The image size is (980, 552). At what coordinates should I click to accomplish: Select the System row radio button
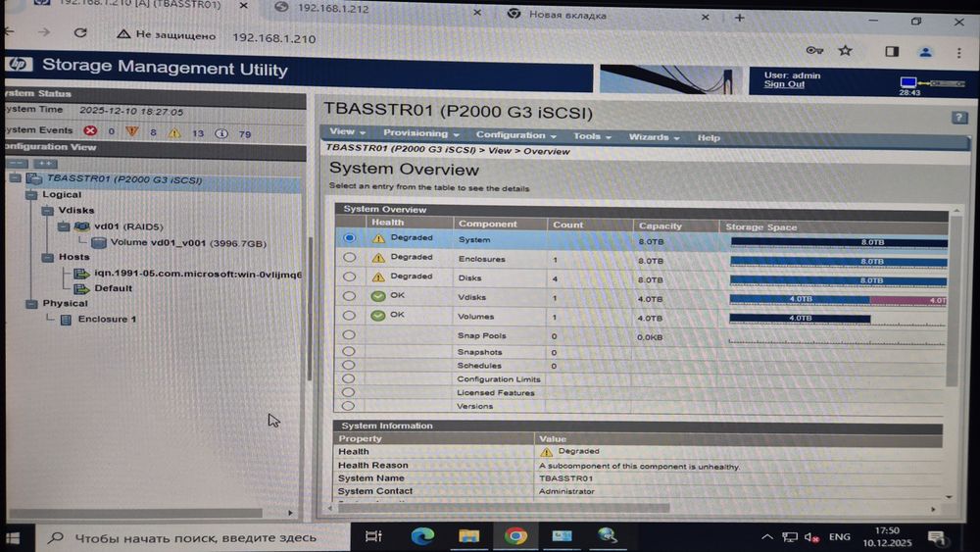tap(349, 237)
